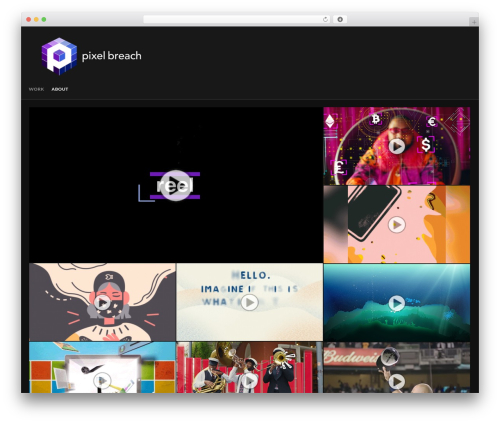
Task: Play the 'HELLO. IMAGINE' text video
Action: coord(249,303)
